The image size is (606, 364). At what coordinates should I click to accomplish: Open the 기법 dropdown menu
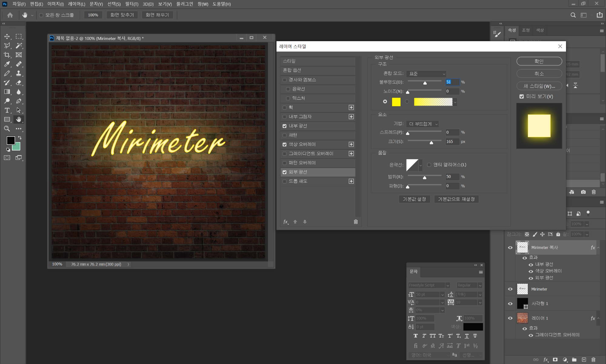click(x=423, y=124)
